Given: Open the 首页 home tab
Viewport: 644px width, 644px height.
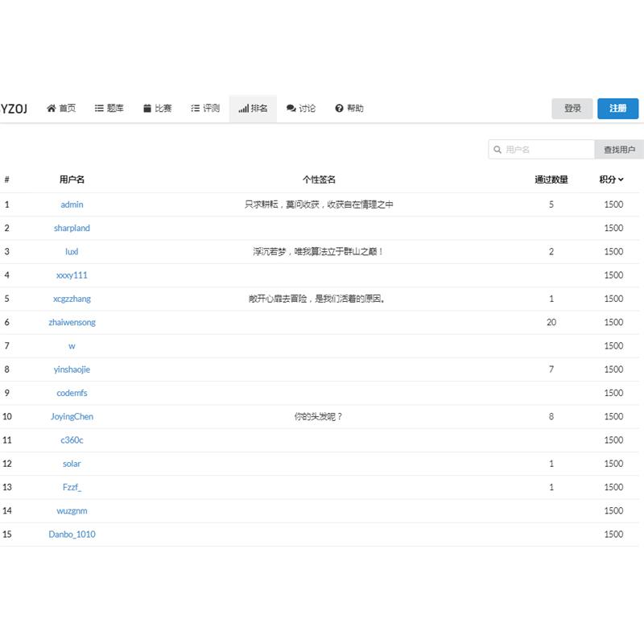Looking at the screenshot, I should (x=61, y=109).
